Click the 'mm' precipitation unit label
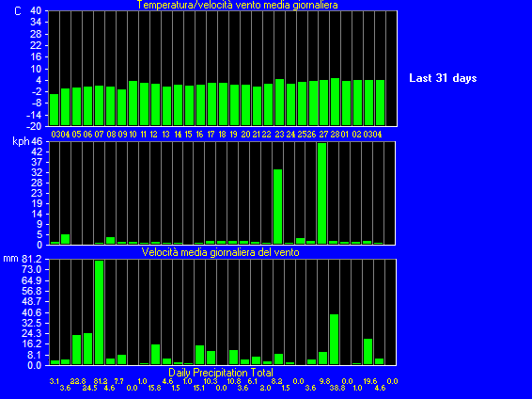This screenshot has height=399, width=532. tap(10, 259)
